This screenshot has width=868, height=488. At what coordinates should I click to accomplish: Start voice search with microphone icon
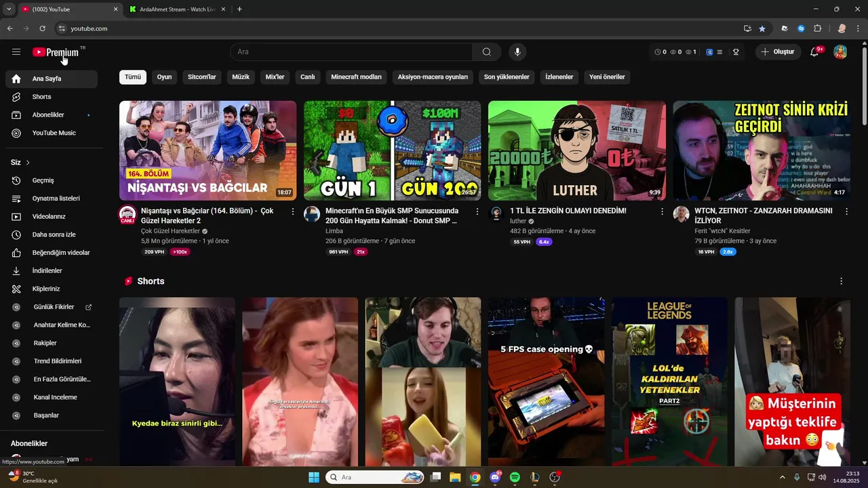[517, 52]
